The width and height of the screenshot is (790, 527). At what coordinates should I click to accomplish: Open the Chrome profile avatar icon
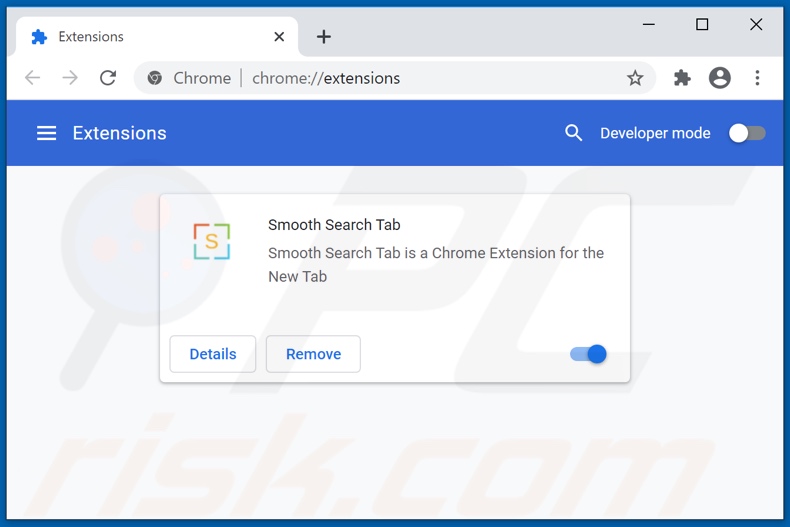click(720, 78)
